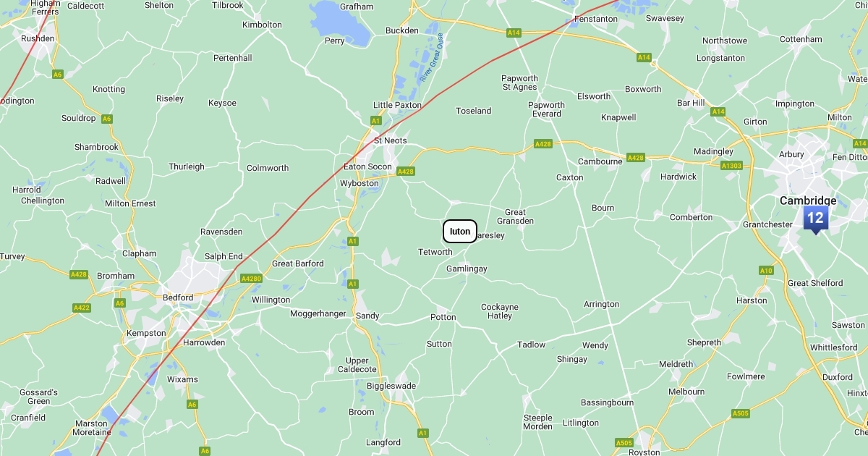This screenshot has width=868, height=456.
Task: Click the A428 road shield near Cambourne
Action: (x=635, y=158)
